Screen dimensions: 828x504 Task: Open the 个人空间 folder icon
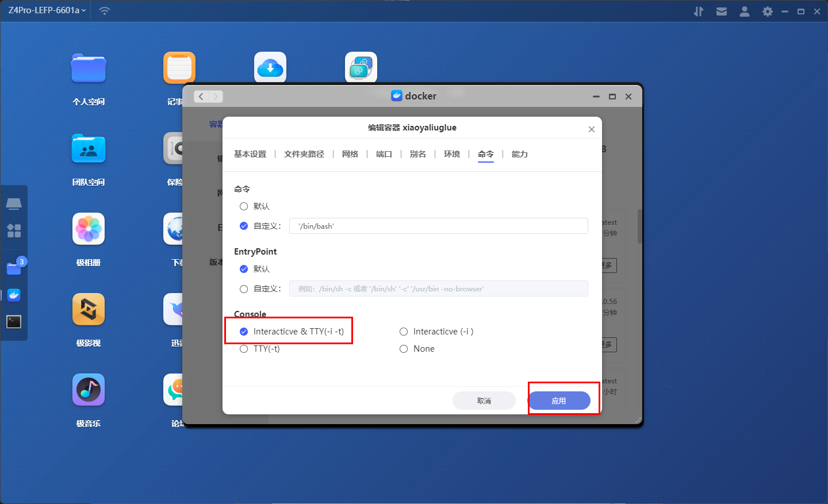(89, 68)
